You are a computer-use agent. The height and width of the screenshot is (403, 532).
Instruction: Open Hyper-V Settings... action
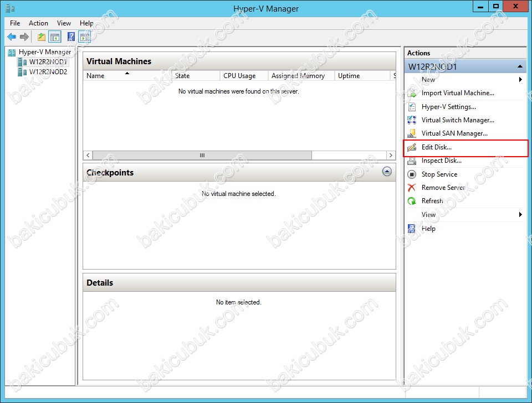click(x=448, y=107)
